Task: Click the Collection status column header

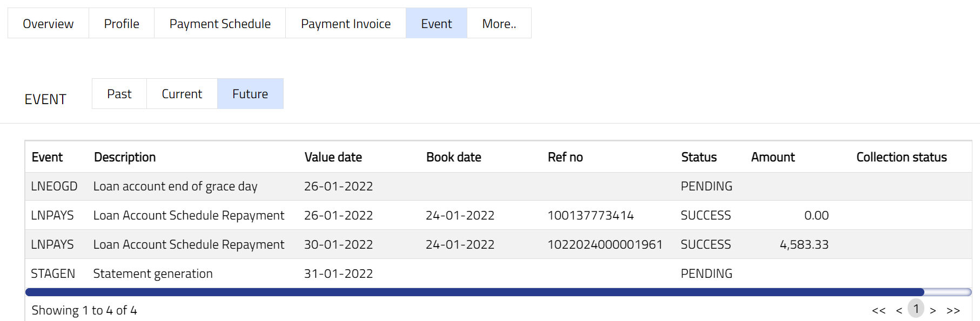Action: point(901,157)
